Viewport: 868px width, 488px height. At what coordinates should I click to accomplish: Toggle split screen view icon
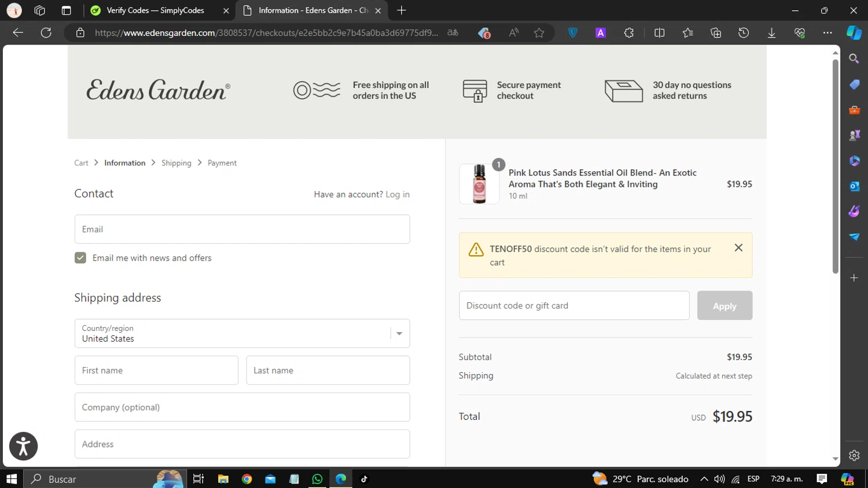[x=659, y=33]
